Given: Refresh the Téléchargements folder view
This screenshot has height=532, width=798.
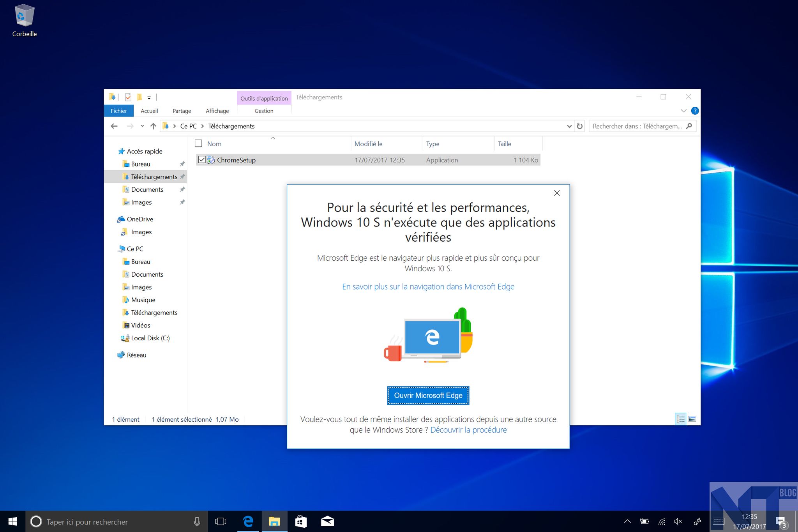Looking at the screenshot, I should 580,126.
